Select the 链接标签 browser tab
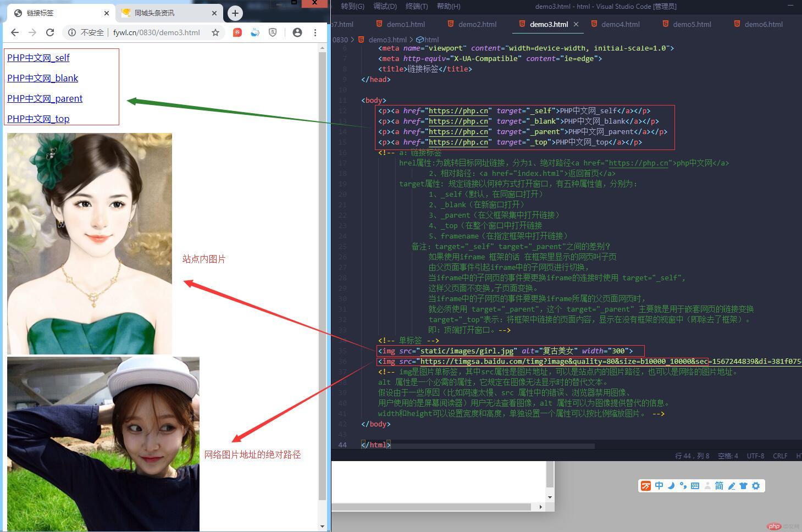The width and height of the screenshot is (802, 532). coord(60,13)
